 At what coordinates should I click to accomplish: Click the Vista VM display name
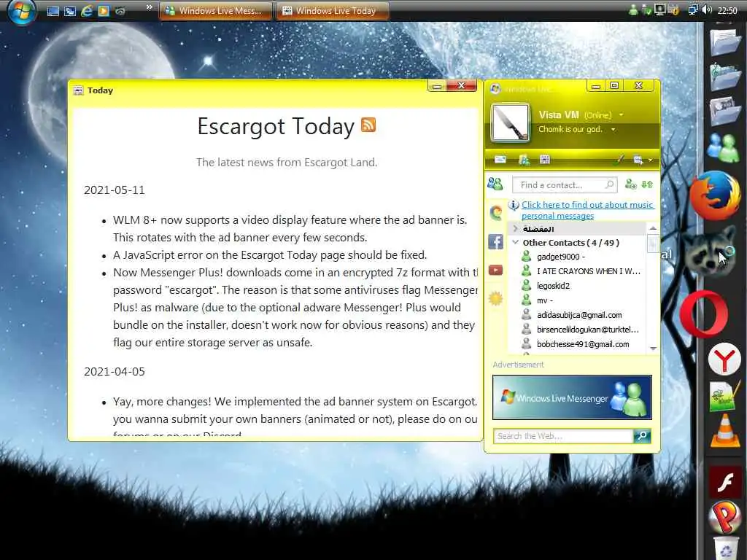pos(558,114)
